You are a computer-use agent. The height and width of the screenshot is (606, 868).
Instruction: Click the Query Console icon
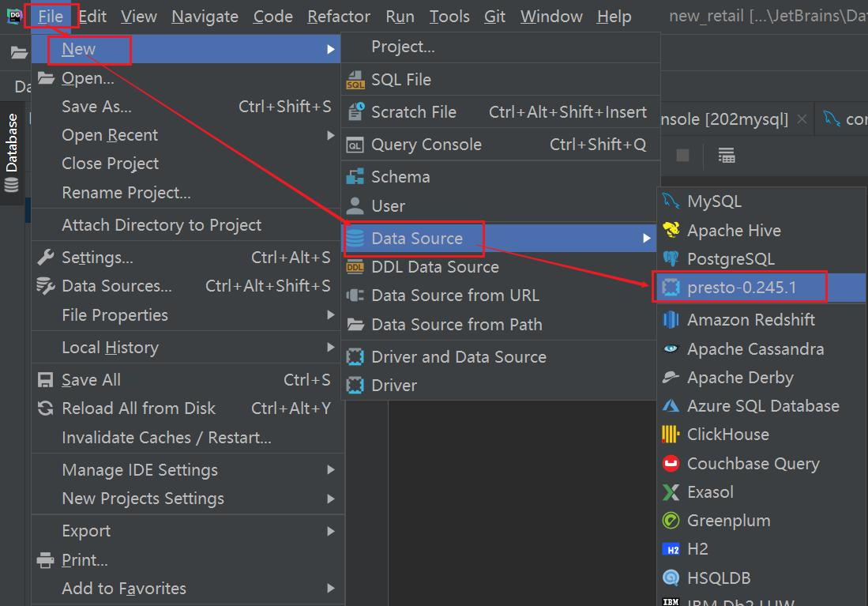(355, 145)
